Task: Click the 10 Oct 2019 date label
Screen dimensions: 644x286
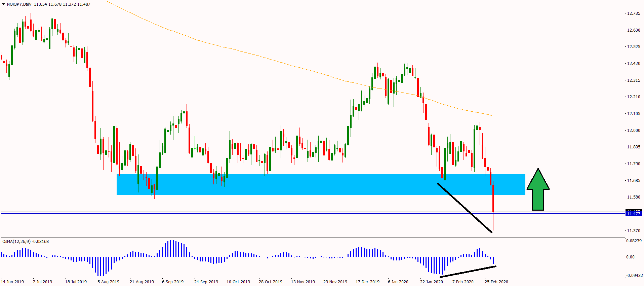Action: click(x=238, y=282)
